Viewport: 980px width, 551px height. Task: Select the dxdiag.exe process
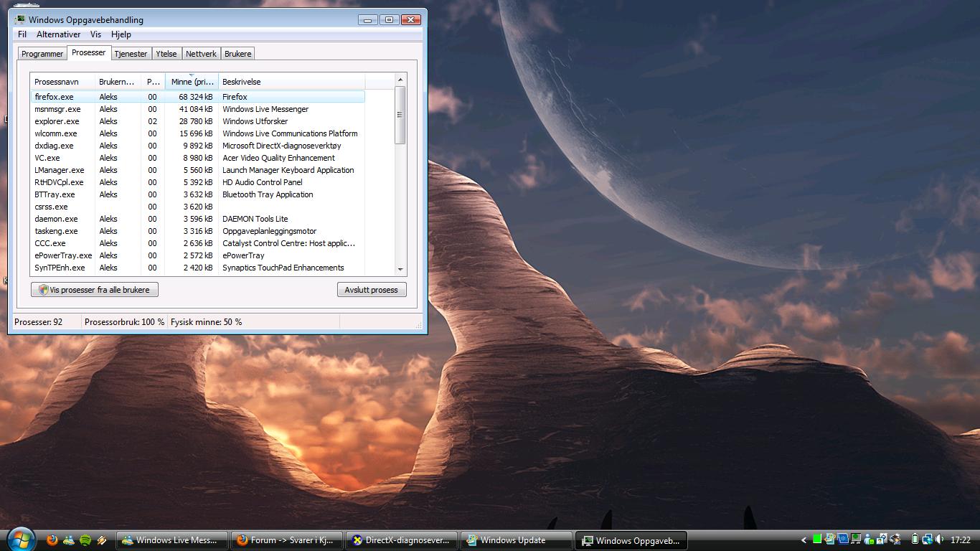(x=198, y=146)
